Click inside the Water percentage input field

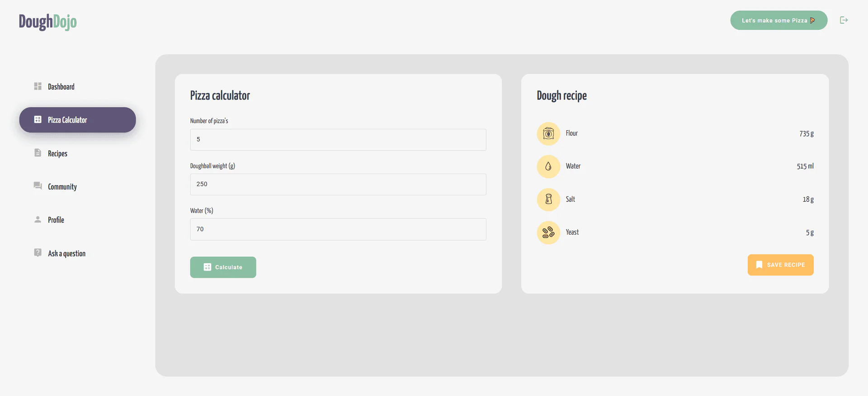(x=338, y=229)
